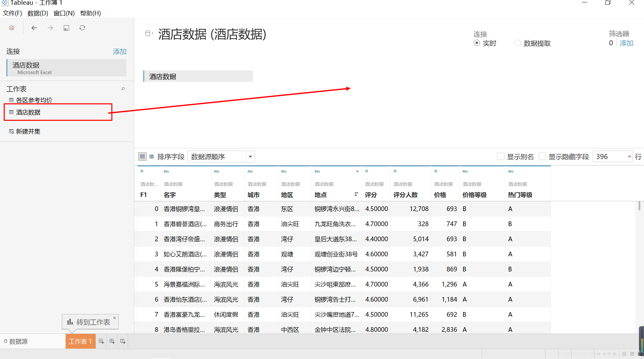Click the 评分人数 column header
The width and height of the screenshot is (644, 359).
[x=406, y=195]
